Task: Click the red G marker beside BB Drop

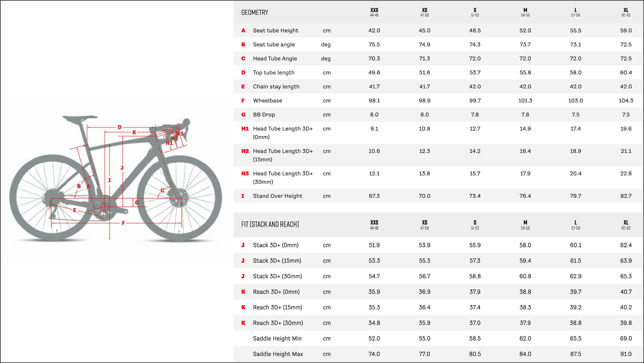Action: coord(243,115)
